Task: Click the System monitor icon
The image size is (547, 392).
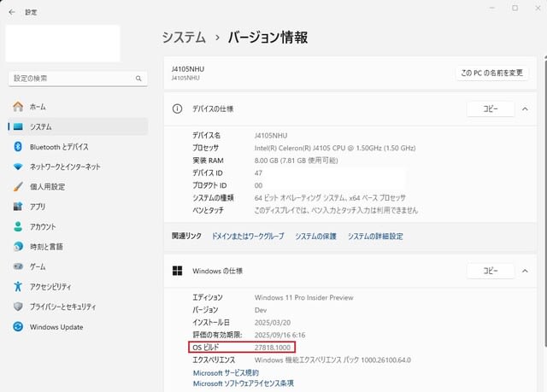Action: [x=18, y=126]
